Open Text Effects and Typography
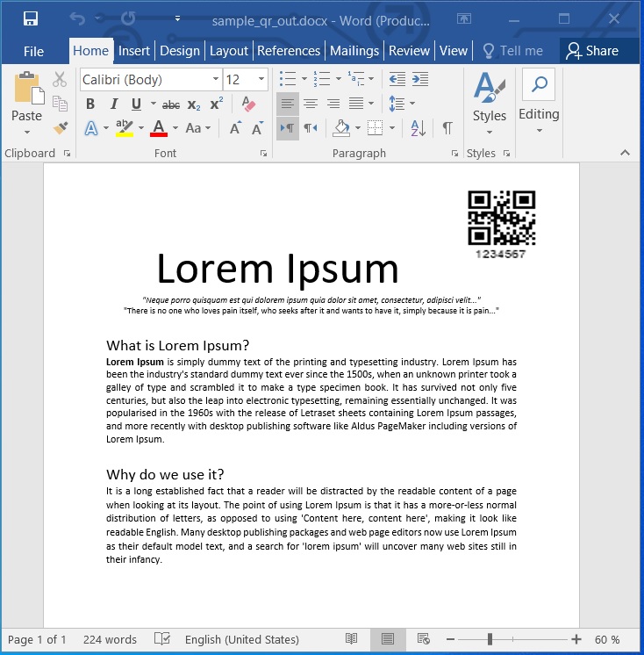The height and width of the screenshot is (655, 644). tap(91, 128)
